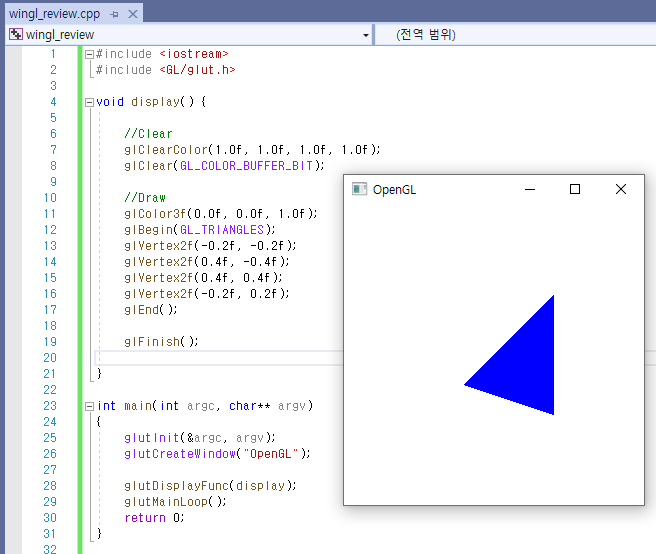656x554 pixels.
Task: Click the //Draw comment
Action: (x=145, y=198)
